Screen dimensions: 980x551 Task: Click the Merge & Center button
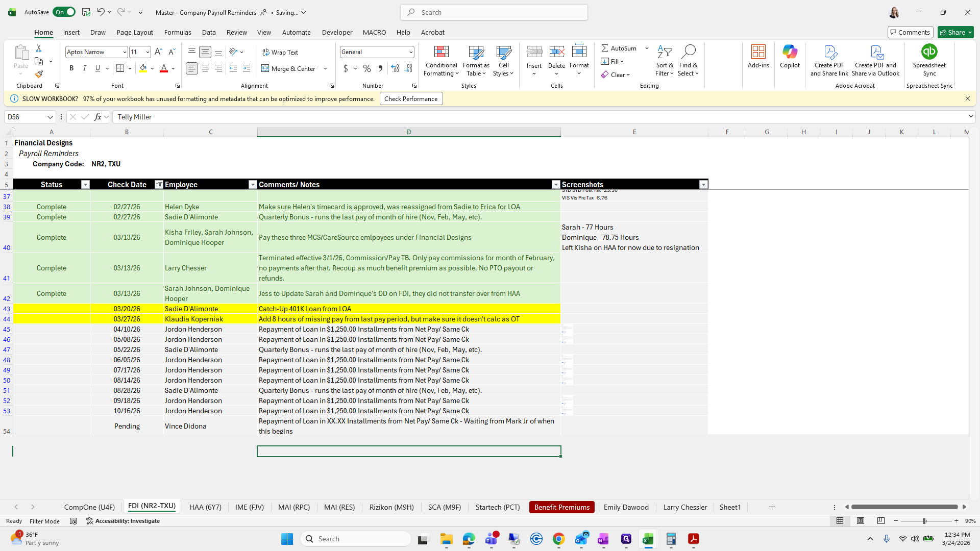[289, 68]
